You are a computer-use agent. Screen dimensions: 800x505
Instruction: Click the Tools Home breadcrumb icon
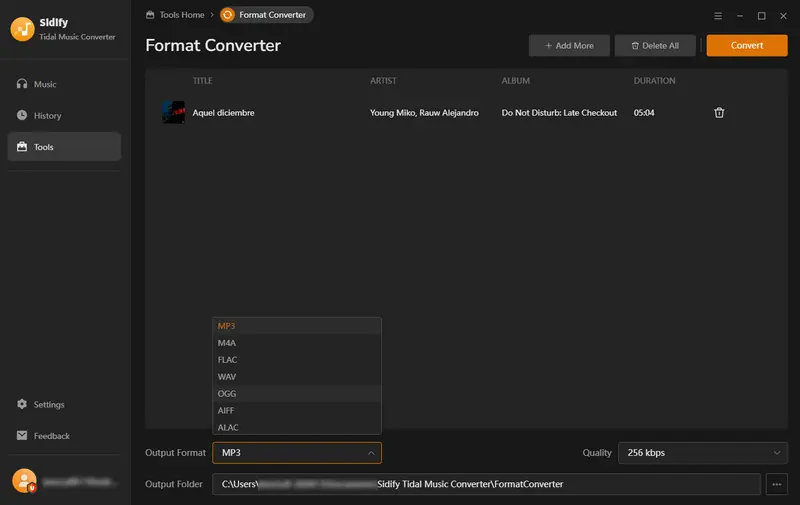point(150,15)
